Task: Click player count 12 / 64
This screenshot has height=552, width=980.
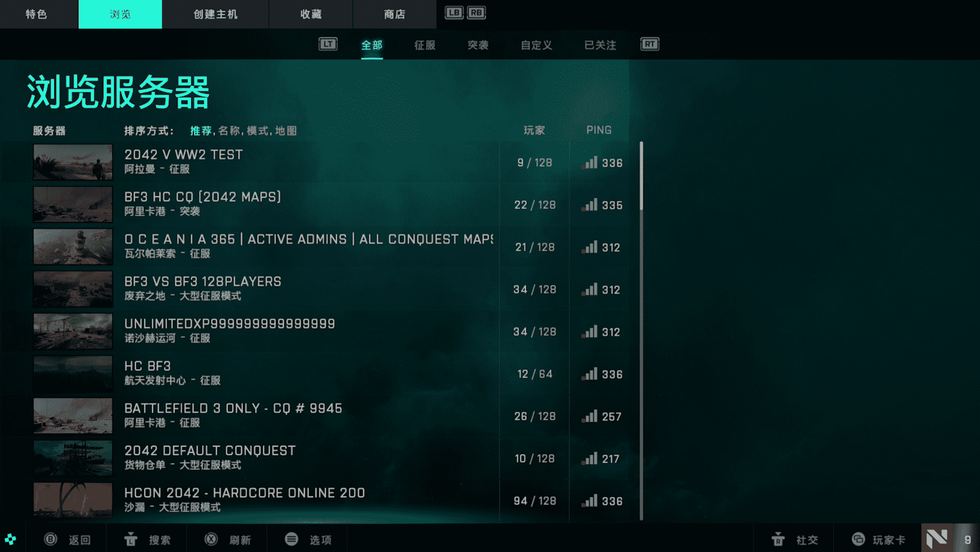Action: tap(535, 375)
